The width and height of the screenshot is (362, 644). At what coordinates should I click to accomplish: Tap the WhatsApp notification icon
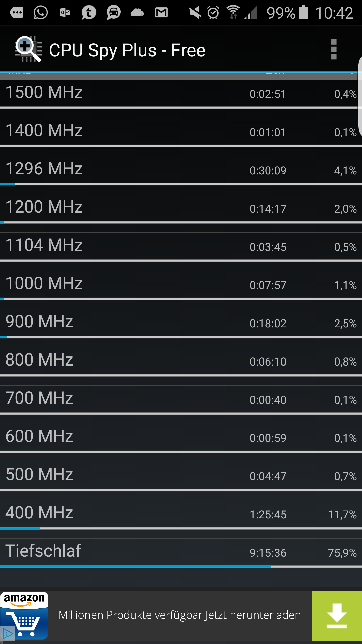[x=40, y=12]
